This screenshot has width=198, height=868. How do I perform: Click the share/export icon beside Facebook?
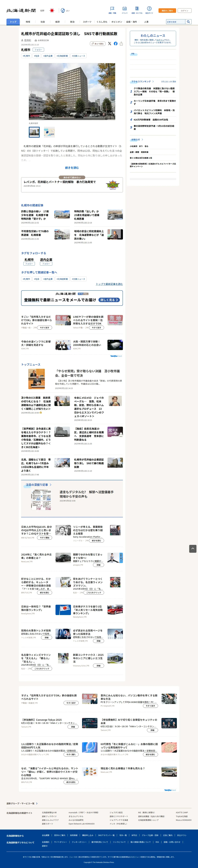click(x=121, y=43)
